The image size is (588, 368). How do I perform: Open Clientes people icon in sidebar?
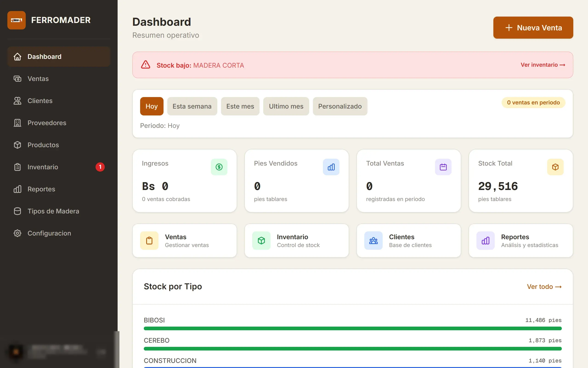(17, 101)
